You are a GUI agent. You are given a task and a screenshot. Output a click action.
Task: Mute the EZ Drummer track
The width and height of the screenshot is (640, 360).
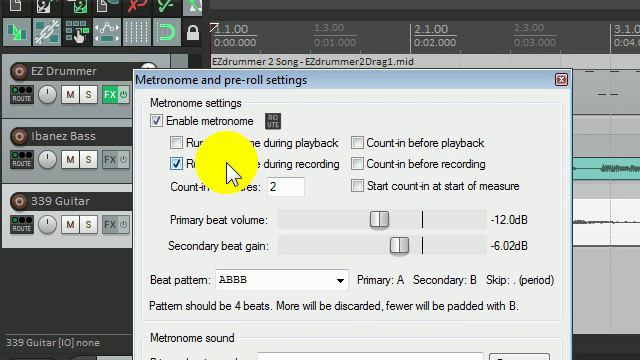[70, 95]
